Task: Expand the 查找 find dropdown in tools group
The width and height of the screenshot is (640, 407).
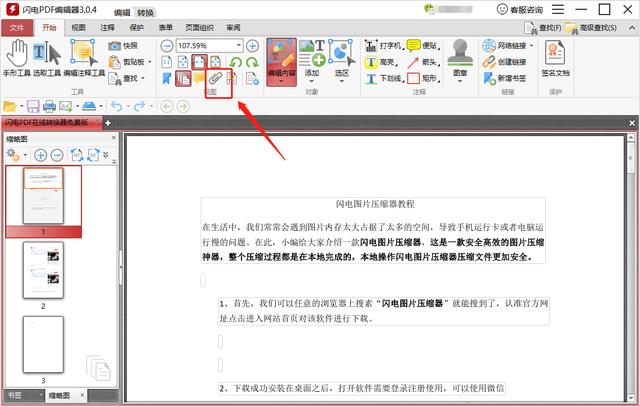Action: coord(143,78)
